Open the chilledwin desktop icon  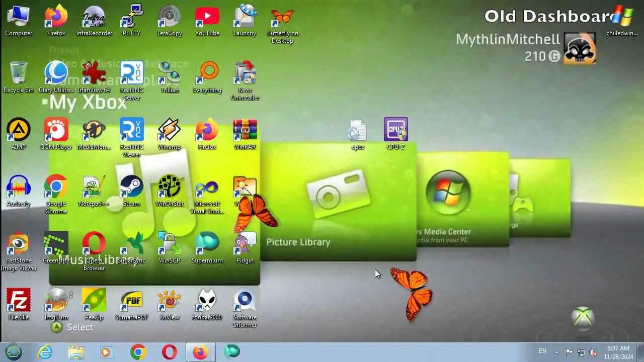point(622,21)
